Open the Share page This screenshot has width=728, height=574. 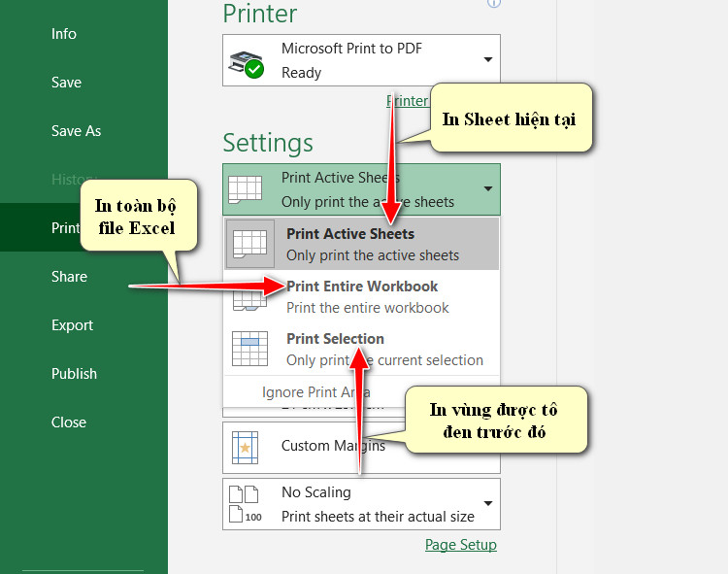click(69, 277)
